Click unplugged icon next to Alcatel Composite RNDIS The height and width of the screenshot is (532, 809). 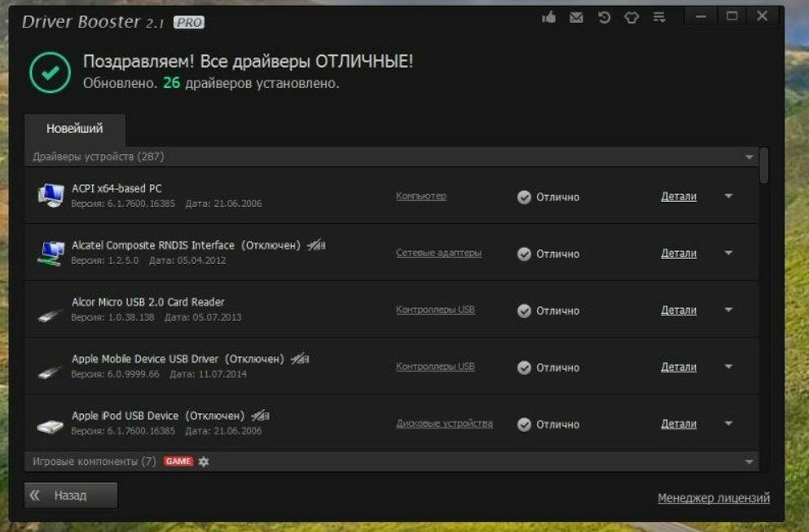[x=316, y=244]
